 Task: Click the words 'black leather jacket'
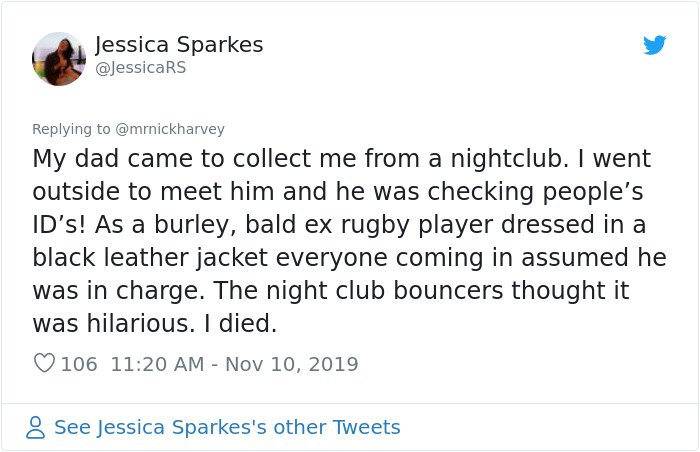point(150,258)
